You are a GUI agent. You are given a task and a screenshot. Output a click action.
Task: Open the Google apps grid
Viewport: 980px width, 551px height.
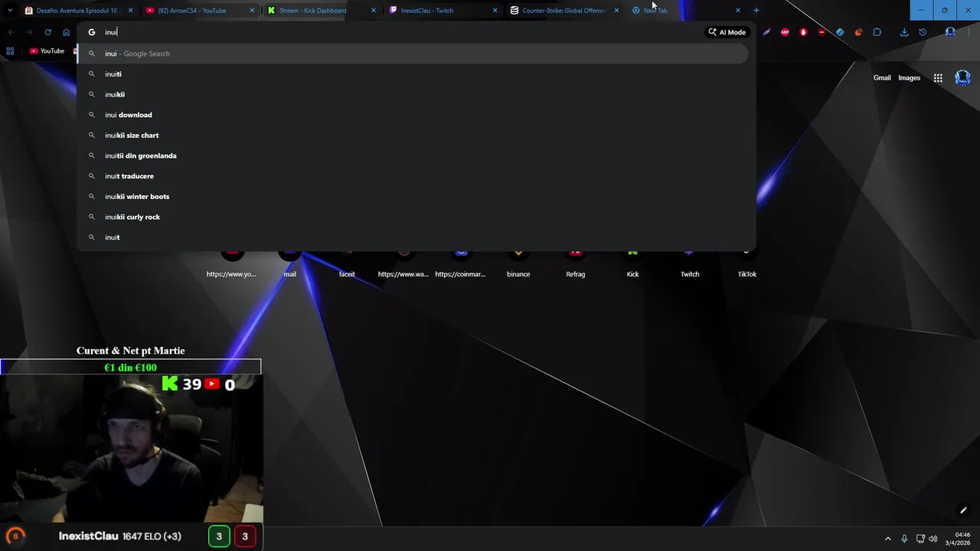point(938,78)
